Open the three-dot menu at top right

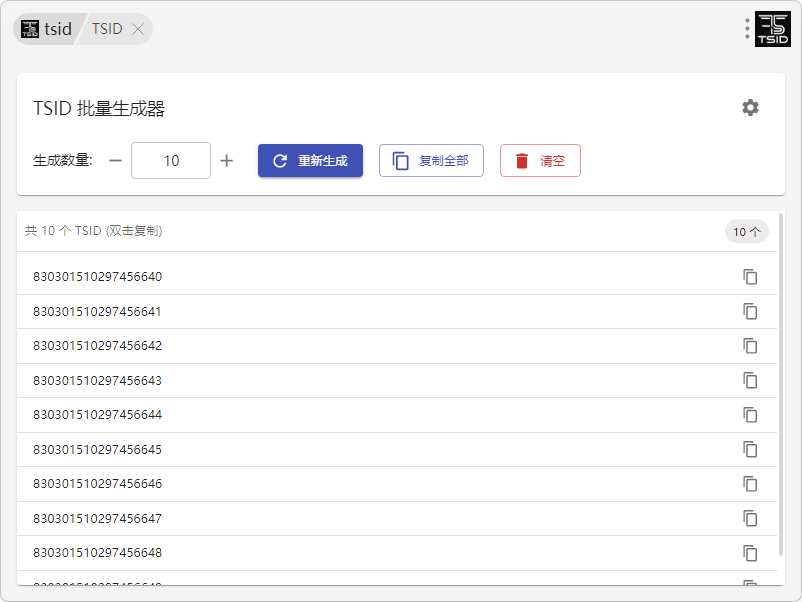747,29
